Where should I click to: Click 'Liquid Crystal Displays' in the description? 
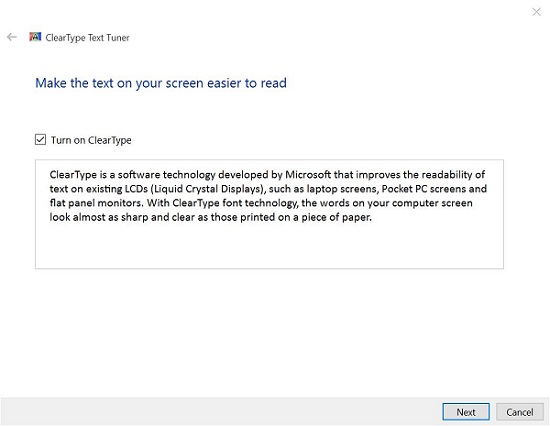[x=208, y=189]
